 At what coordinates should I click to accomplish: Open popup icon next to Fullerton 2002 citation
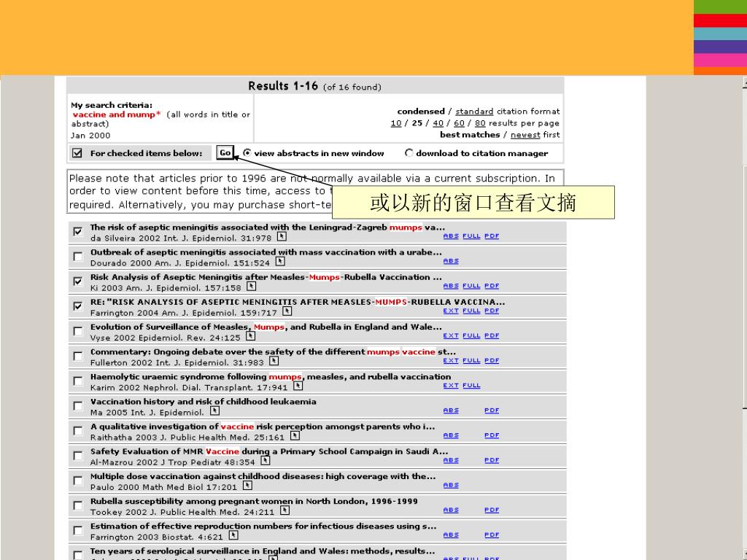pyautogui.click(x=274, y=361)
